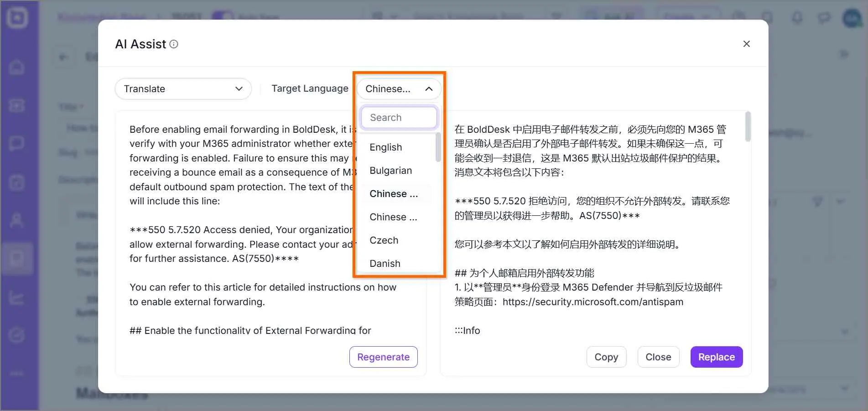The height and width of the screenshot is (411, 868).
Task: Copy the translated text
Action: (606, 357)
